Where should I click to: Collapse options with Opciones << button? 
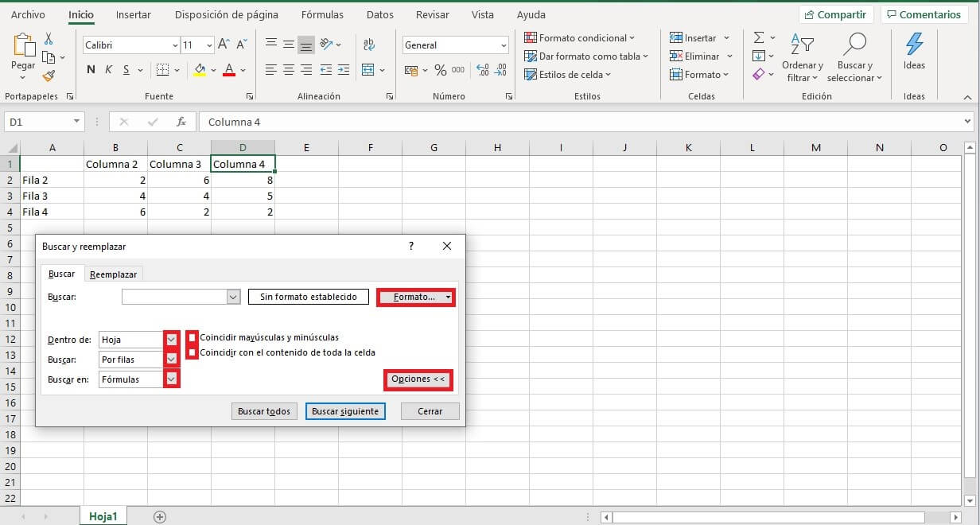coord(418,379)
